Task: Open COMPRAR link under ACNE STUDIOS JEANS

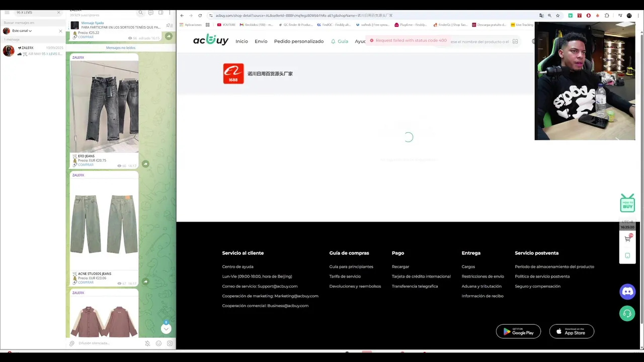Action: 86,283
